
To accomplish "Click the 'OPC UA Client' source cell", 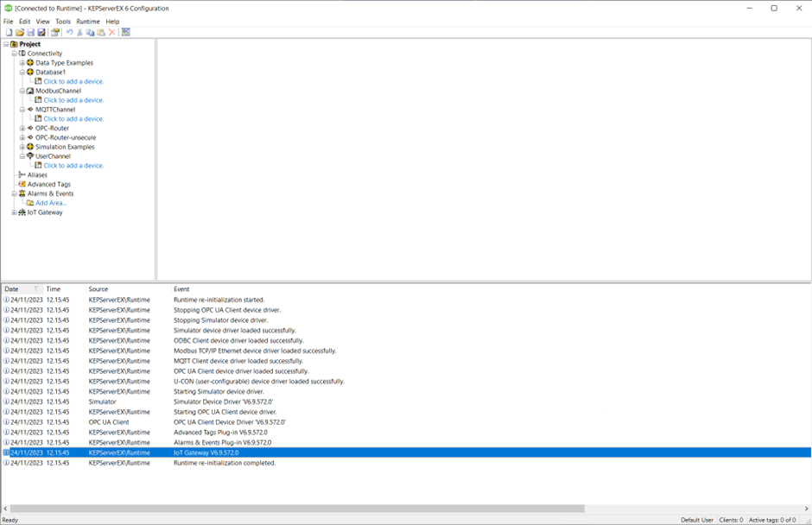I will point(109,422).
